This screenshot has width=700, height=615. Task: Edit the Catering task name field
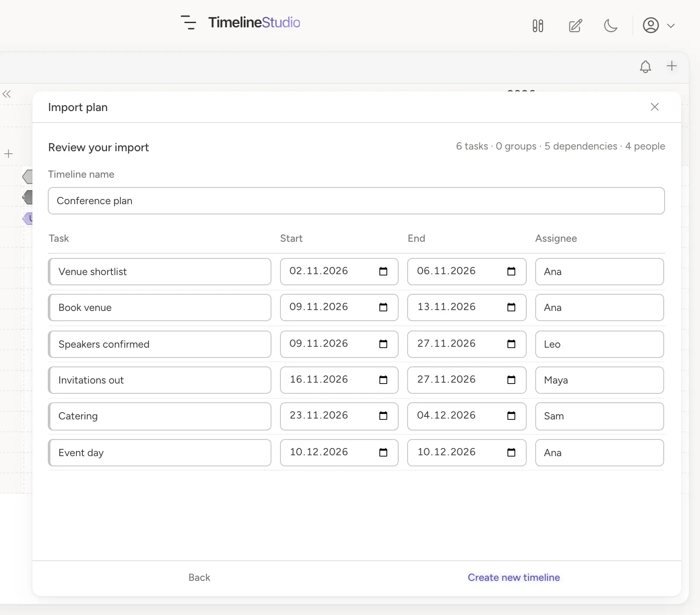coord(160,416)
